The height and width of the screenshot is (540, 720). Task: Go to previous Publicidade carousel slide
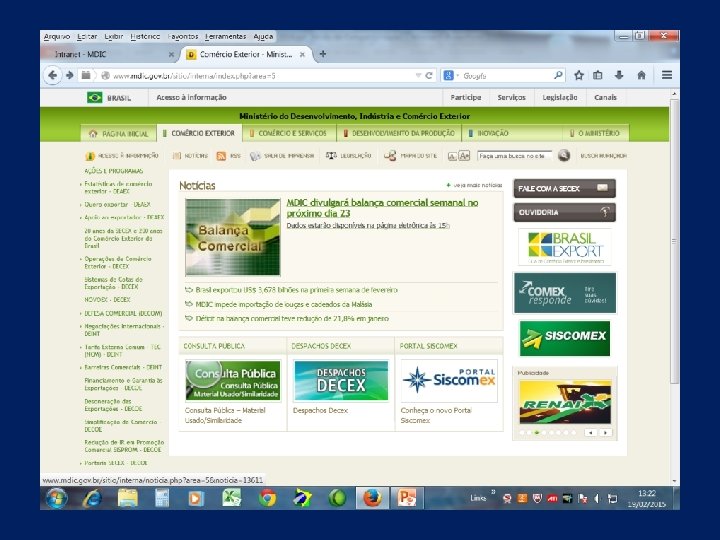pyautogui.click(x=591, y=433)
